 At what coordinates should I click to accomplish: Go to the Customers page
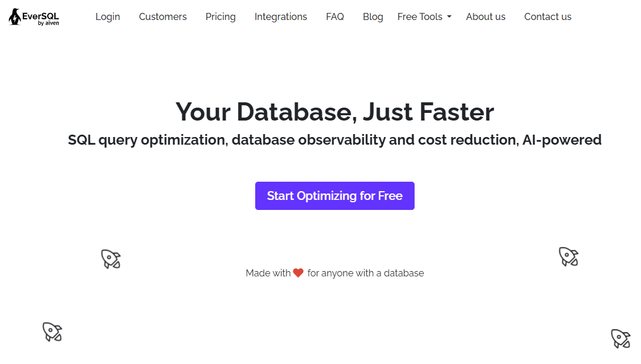coord(163,17)
